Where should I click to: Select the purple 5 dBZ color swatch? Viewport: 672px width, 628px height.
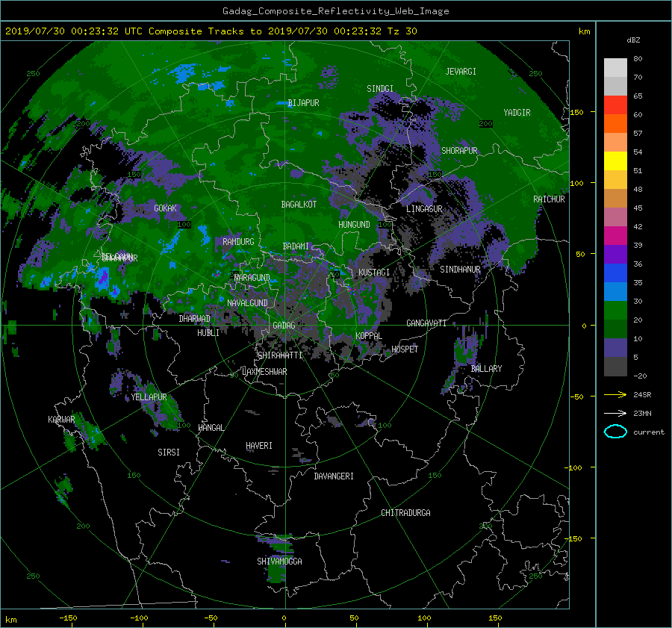pos(615,348)
